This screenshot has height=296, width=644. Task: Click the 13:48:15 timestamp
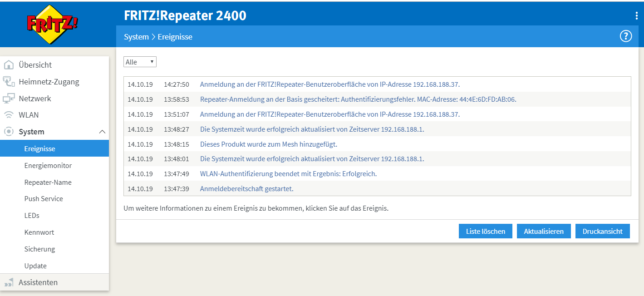177,144
